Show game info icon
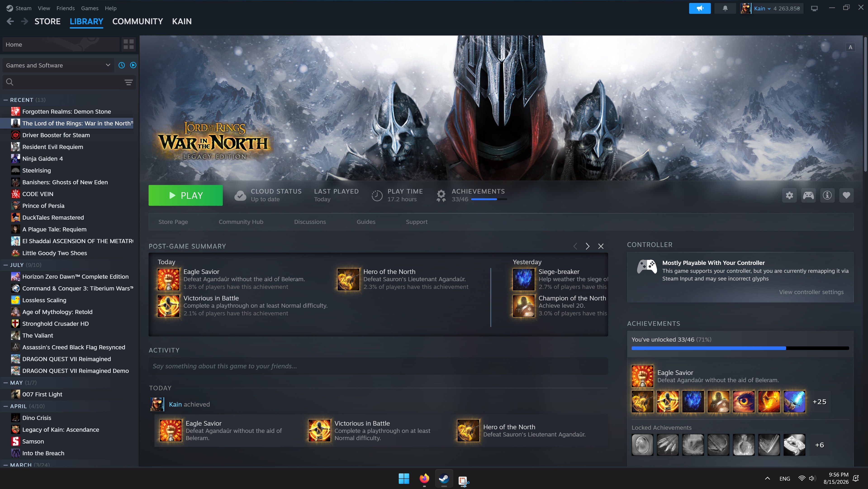 [827, 195]
